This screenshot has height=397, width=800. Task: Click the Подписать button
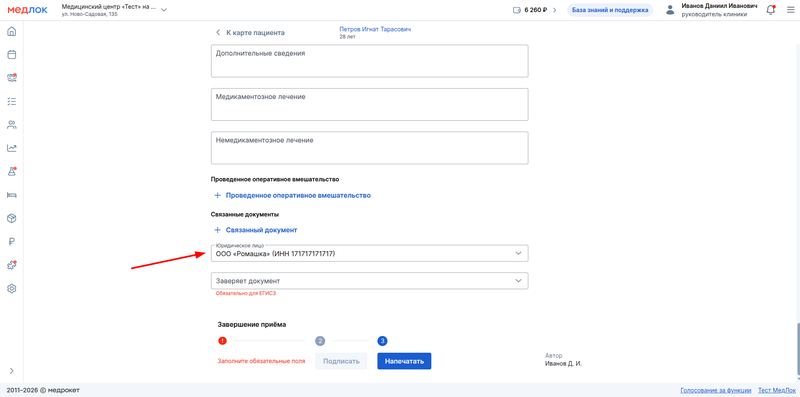[341, 361]
